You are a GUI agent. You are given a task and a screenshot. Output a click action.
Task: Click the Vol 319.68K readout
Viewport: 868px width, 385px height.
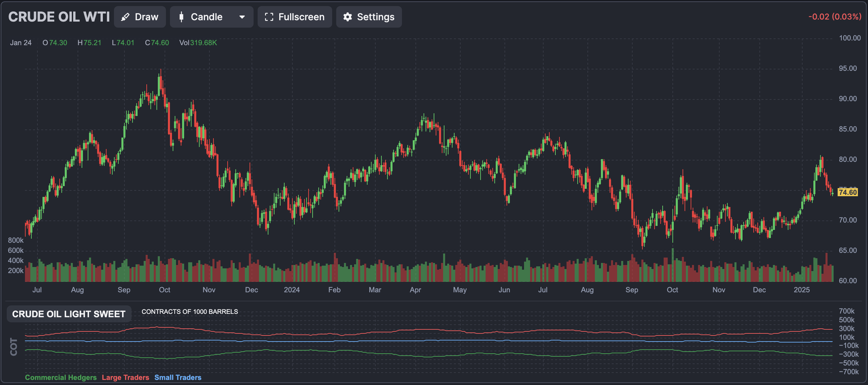click(198, 43)
